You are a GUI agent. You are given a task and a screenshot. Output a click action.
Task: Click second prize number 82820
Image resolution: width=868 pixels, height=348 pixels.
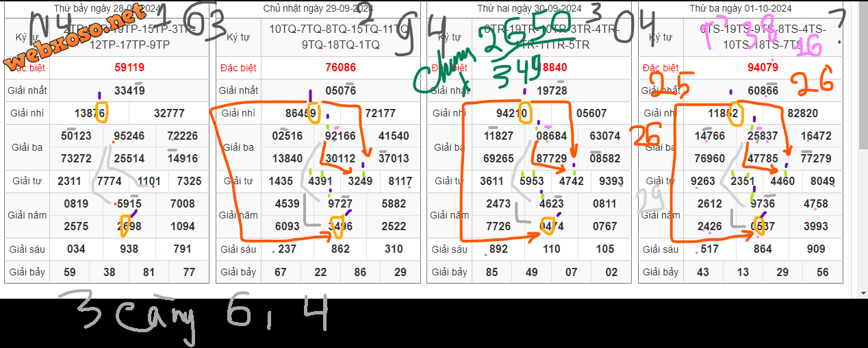point(802,114)
